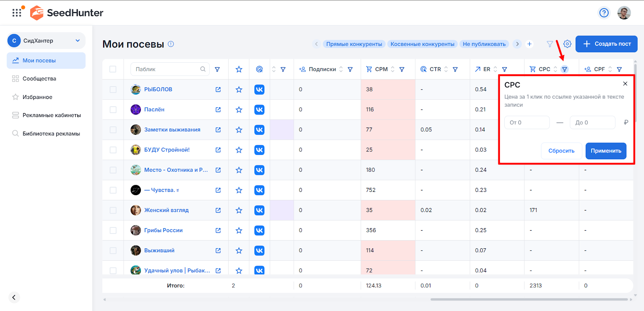Image resolution: width=644 pixels, height=311 pixels.
Task: Select the Прямые конкуренты tag tab
Action: pos(354,44)
